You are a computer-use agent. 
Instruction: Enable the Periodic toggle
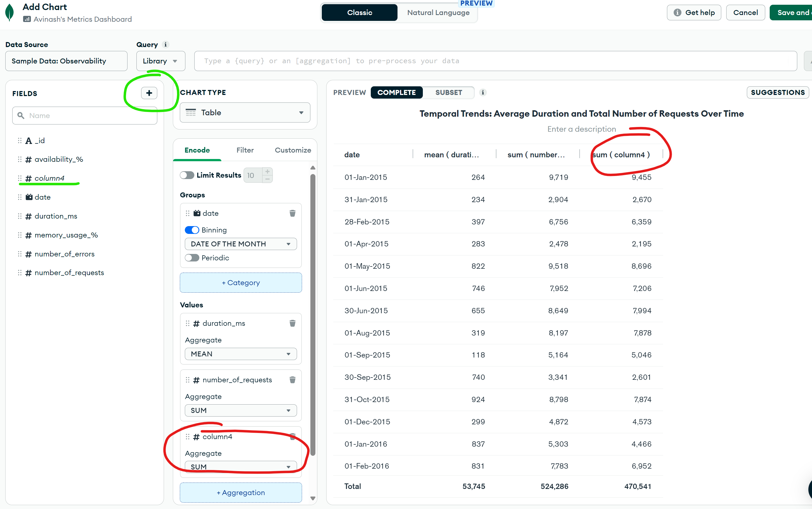[192, 258]
